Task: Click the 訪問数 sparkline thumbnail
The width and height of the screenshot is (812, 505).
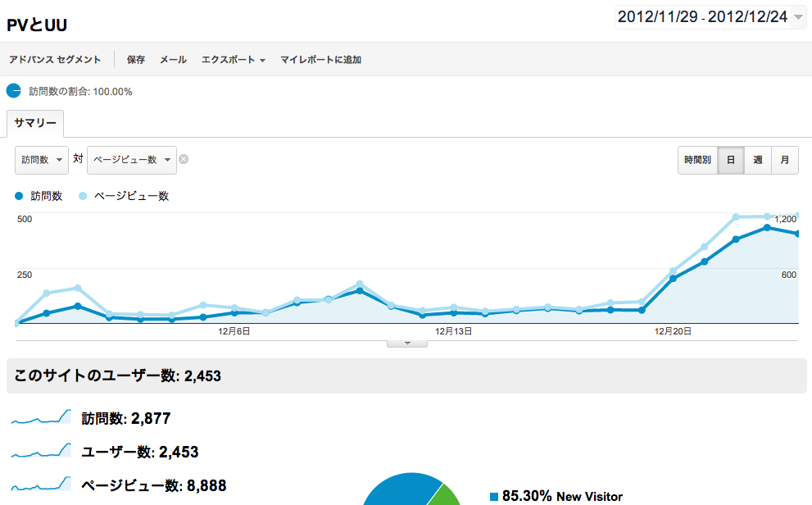Action: tap(41, 417)
